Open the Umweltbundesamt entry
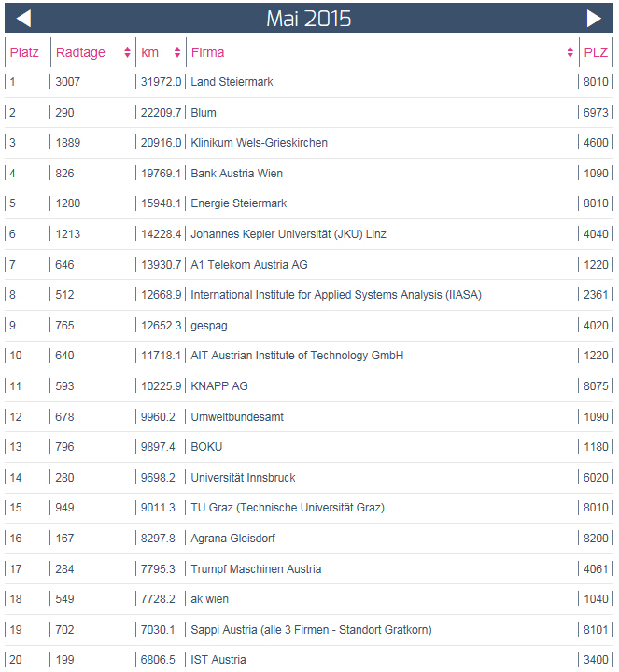Viewport: 619px width, 672px height. (x=237, y=417)
